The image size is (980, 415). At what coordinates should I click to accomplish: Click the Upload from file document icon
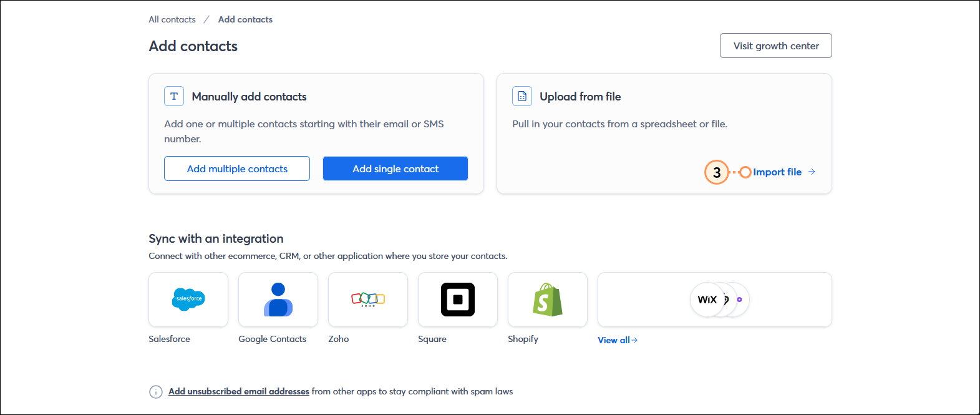click(x=522, y=96)
